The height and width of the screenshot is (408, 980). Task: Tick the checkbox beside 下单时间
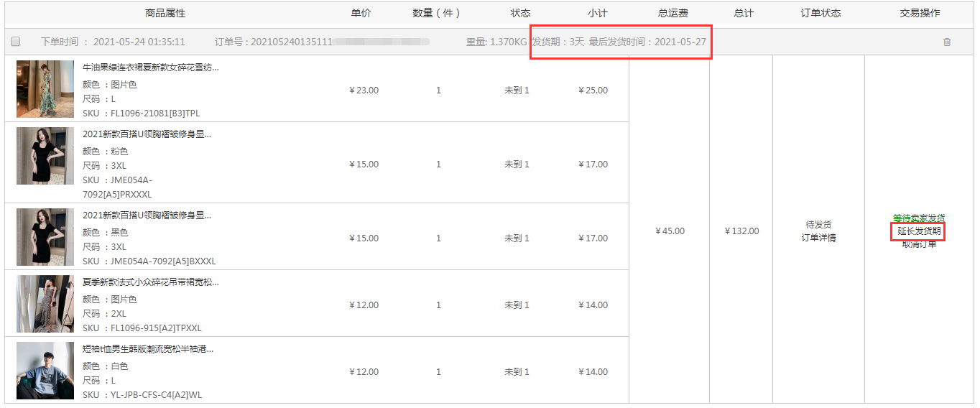click(16, 42)
